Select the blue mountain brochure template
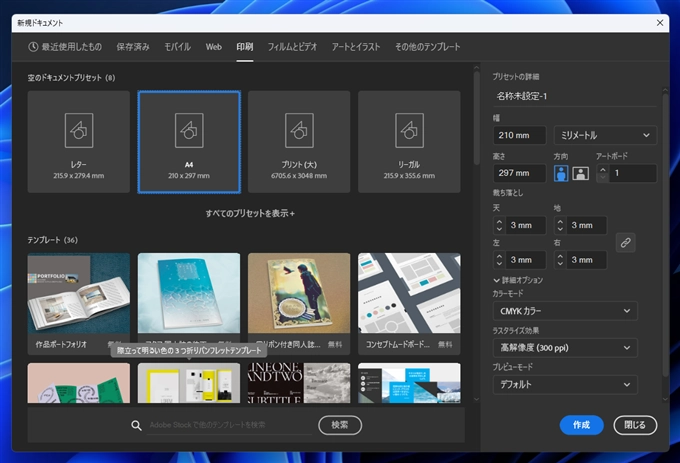 [409, 383]
